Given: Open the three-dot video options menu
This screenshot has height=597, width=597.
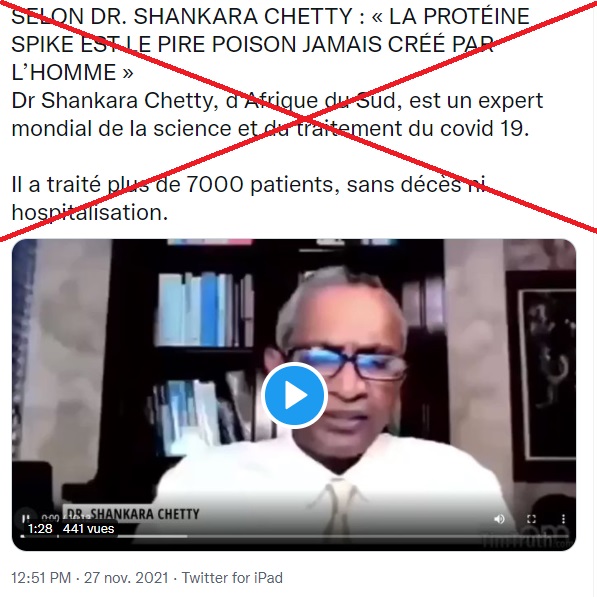Looking at the screenshot, I should (563, 519).
